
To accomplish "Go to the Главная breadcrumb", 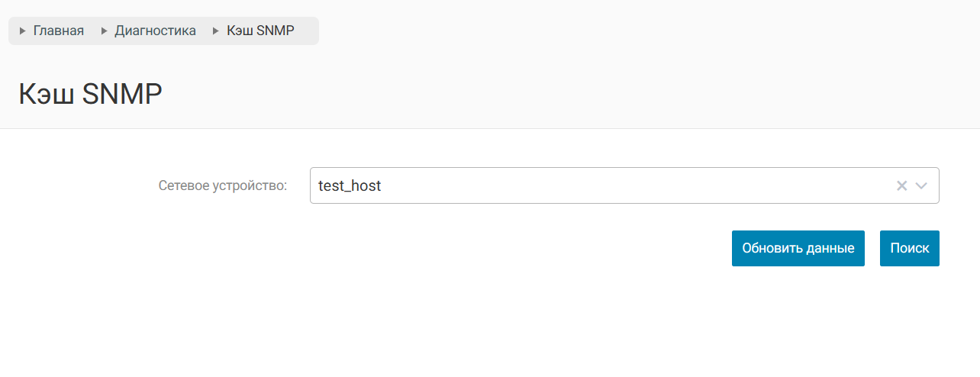I will (58, 31).
